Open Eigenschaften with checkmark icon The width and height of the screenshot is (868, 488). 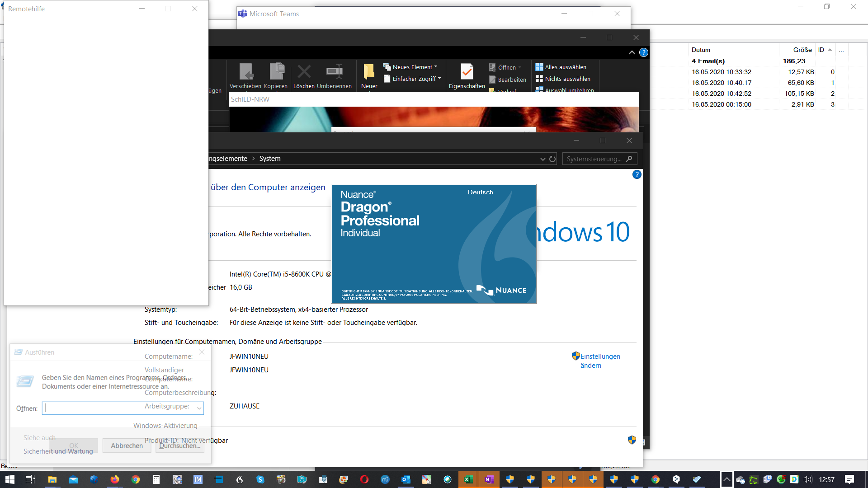tap(467, 71)
